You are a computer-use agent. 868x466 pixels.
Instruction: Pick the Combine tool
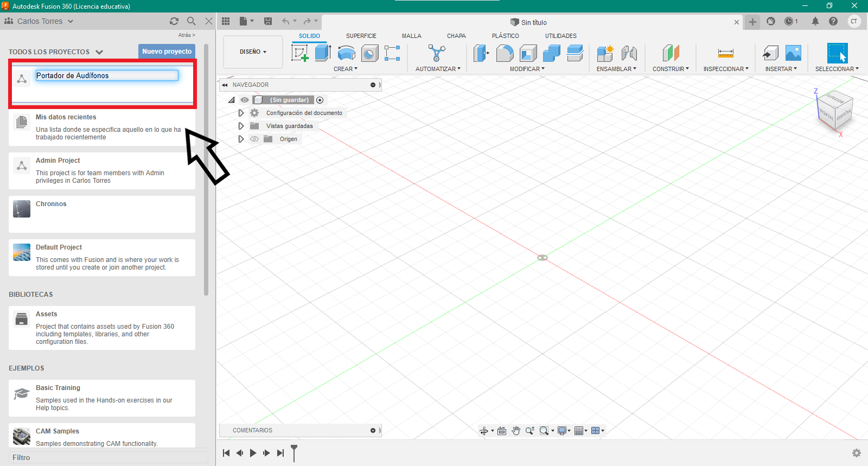pos(551,53)
